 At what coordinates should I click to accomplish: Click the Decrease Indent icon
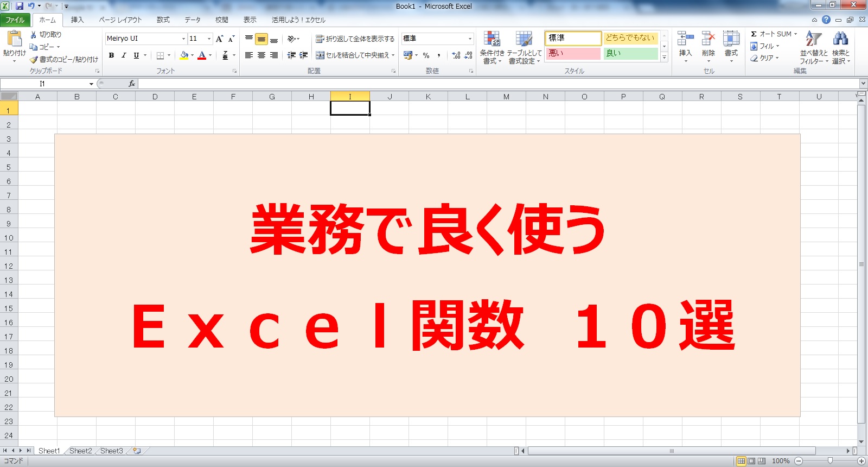(292, 55)
